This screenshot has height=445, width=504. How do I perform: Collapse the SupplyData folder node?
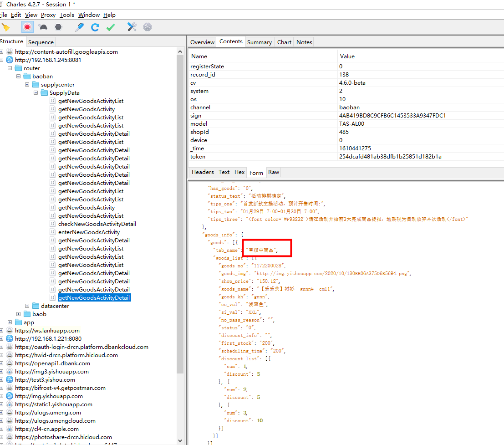pyautogui.click(x=36, y=92)
